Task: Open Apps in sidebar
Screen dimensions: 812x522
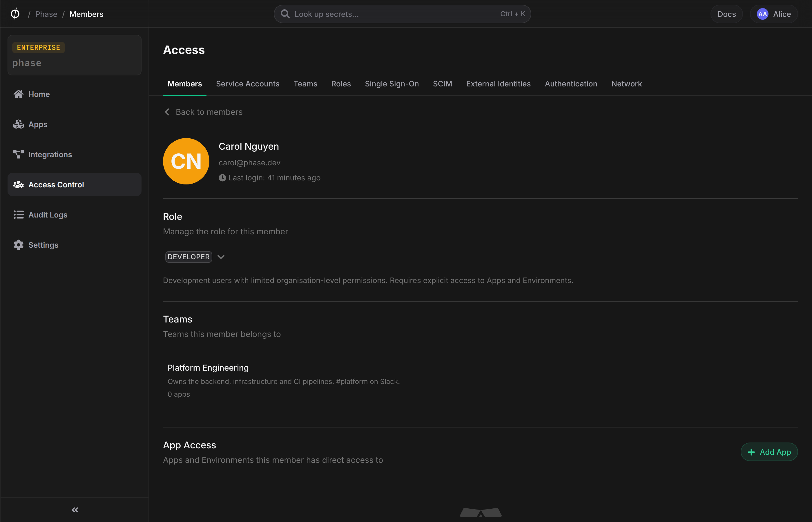Action: pos(75,124)
